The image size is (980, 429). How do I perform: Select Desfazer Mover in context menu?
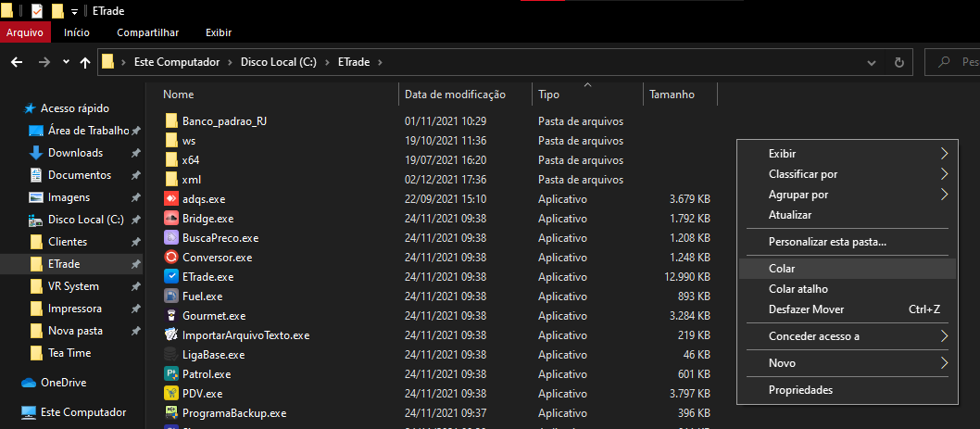pos(847,309)
